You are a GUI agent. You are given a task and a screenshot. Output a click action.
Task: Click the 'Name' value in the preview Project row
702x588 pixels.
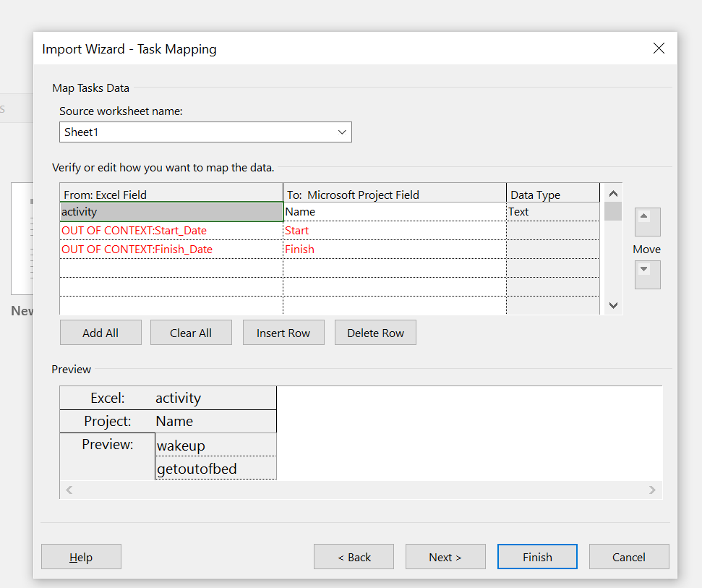[174, 421]
